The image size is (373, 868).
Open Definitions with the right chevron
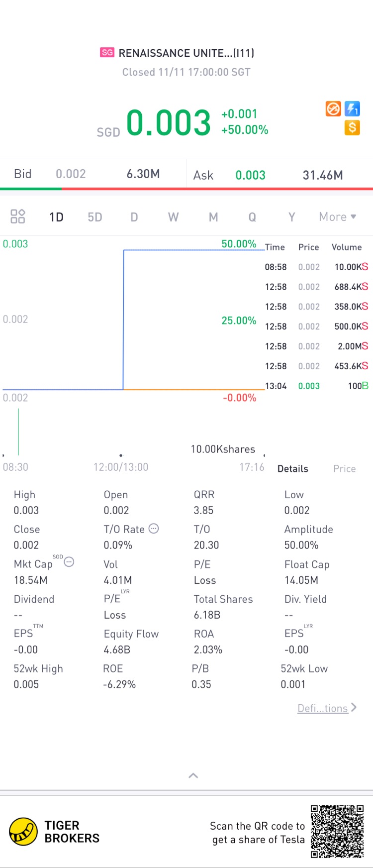click(354, 707)
